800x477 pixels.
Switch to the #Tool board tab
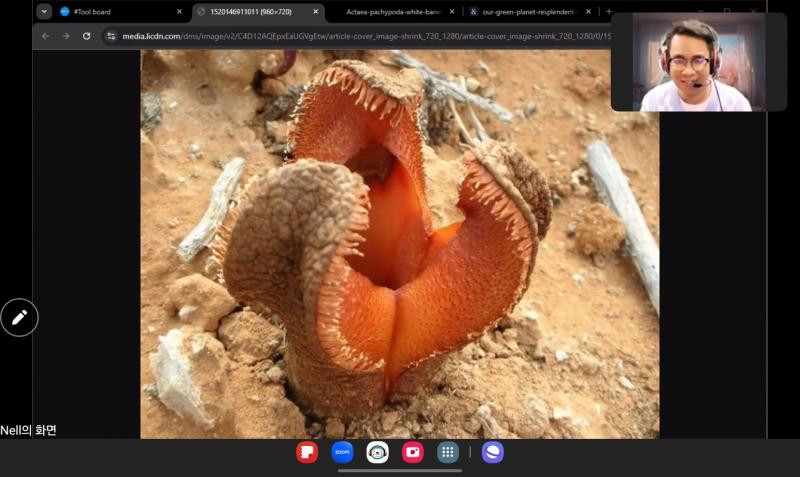coord(115,12)
